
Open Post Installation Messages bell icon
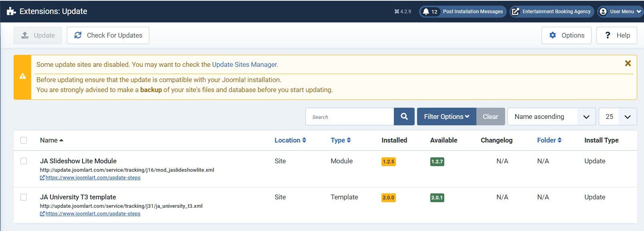[x=426, y=12]
